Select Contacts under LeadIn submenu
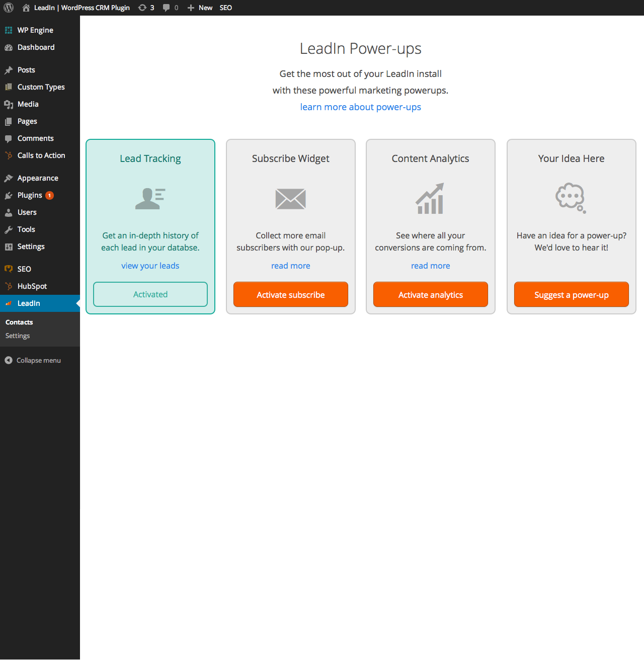644x660 pixels. pos(19,322)
